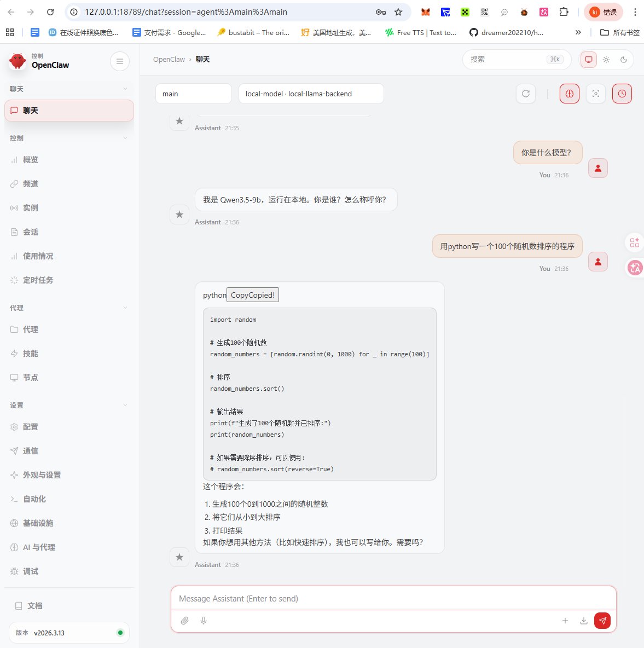This screenshot has width=644, height=648.
Task: Refresh the chat with reload icon
Action: 526,94
